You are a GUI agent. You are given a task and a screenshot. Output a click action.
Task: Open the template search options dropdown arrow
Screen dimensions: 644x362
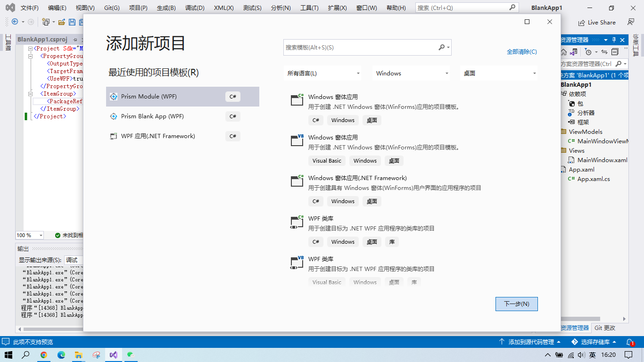[448, 47]
